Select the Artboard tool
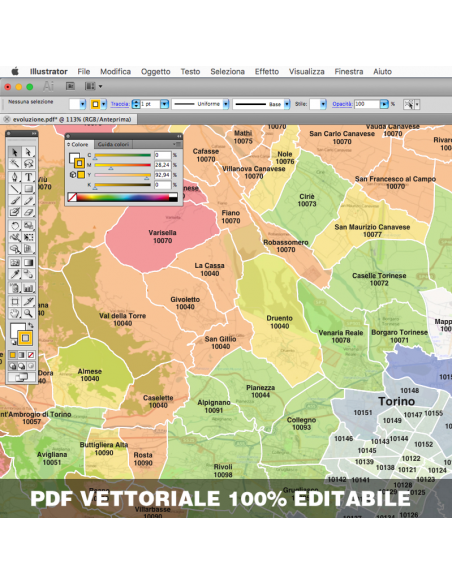452x584 pixels. pyautogui.click(x=15, y=301)
